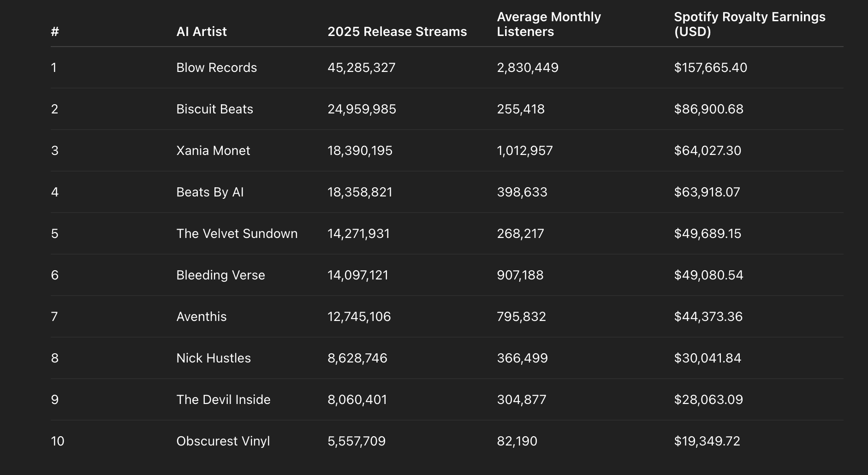Click The Velvet Sundown row
The width and height of the screenshot is (868, 475).
[x=237, y=233]
